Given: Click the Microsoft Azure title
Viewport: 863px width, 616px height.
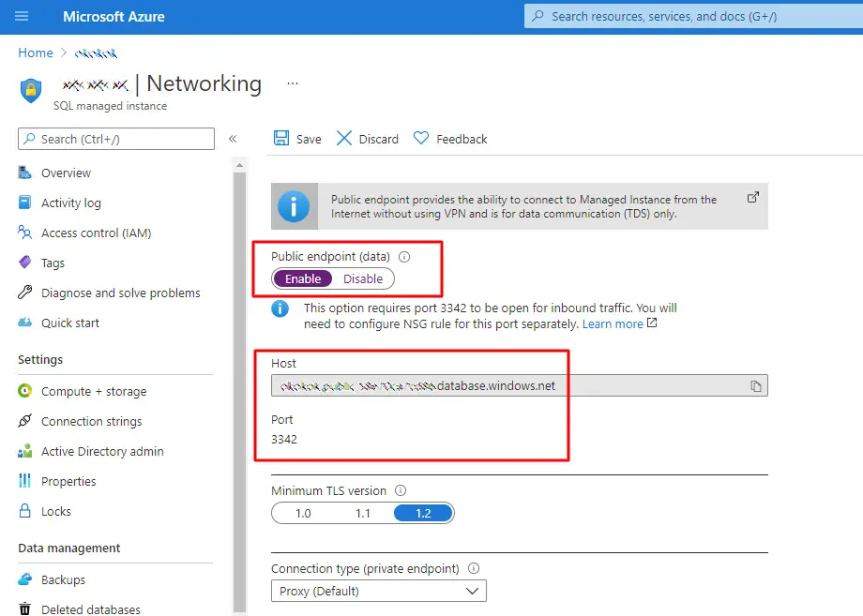Looking at the screenshot, I should tap(114, 17).
